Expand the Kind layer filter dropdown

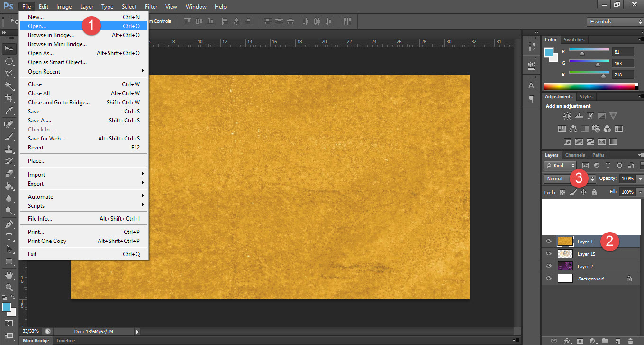pos(560,165)
